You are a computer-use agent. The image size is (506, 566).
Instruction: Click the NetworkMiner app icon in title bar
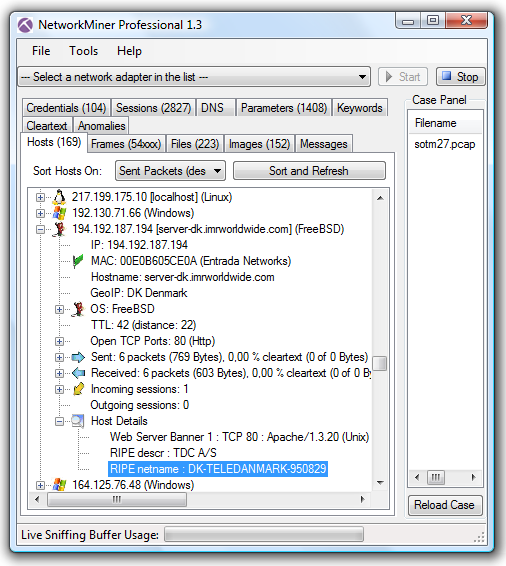coord(25,25)
